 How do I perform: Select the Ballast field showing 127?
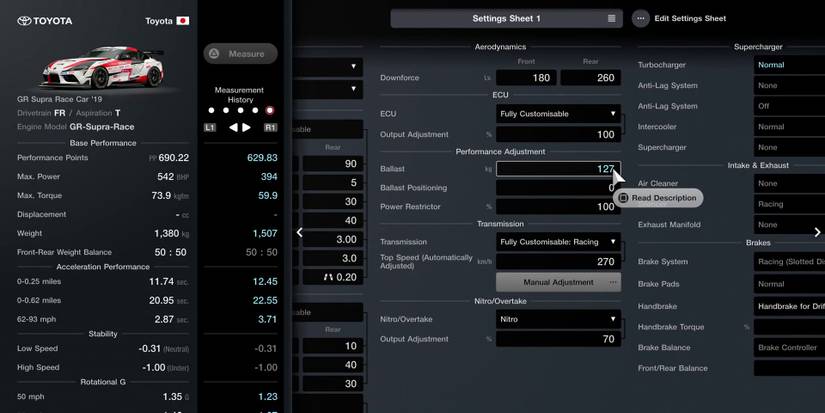558,169
